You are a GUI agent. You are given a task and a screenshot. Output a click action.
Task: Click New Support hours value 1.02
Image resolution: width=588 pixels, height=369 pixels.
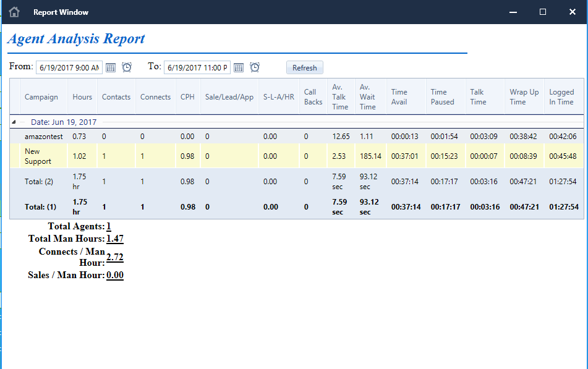tap(79, 156)
